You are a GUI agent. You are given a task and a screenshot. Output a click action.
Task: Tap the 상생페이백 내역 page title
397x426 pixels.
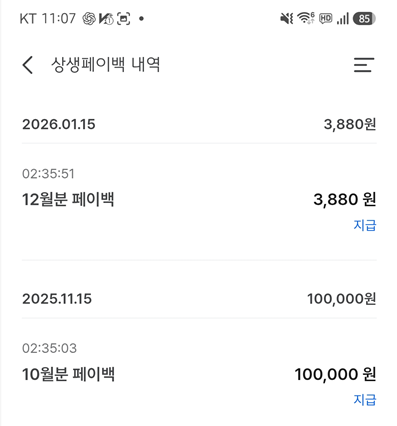pos(105,65)
